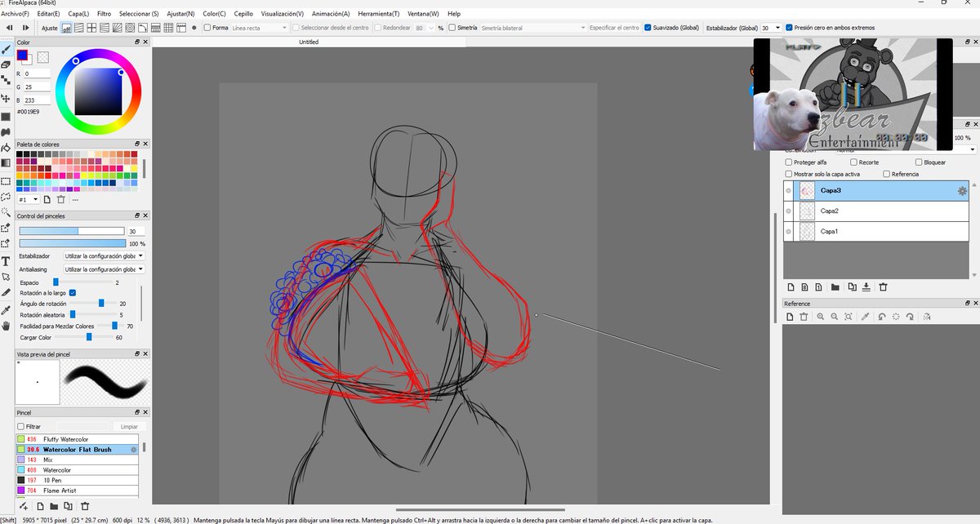Open palette number #1 dropdown
Image resolution: width=980 pixels, height=524 pixels.
pyautogui.click(x=28, y=199)
